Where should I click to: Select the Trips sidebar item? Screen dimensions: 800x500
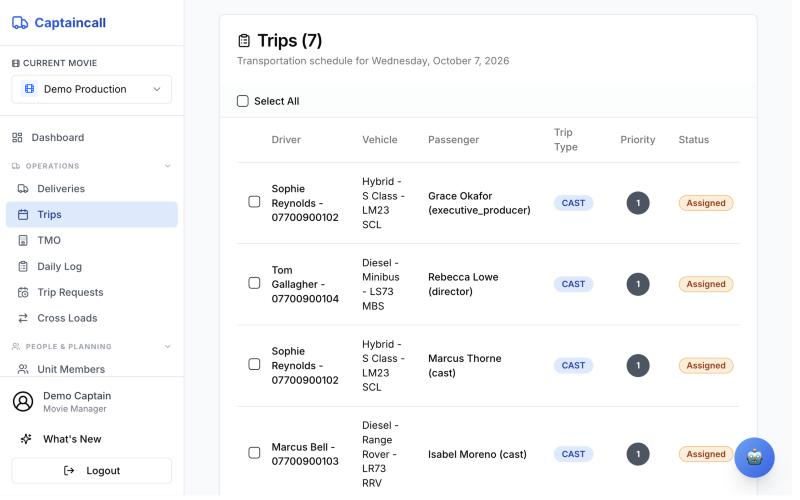pos(92,215)
